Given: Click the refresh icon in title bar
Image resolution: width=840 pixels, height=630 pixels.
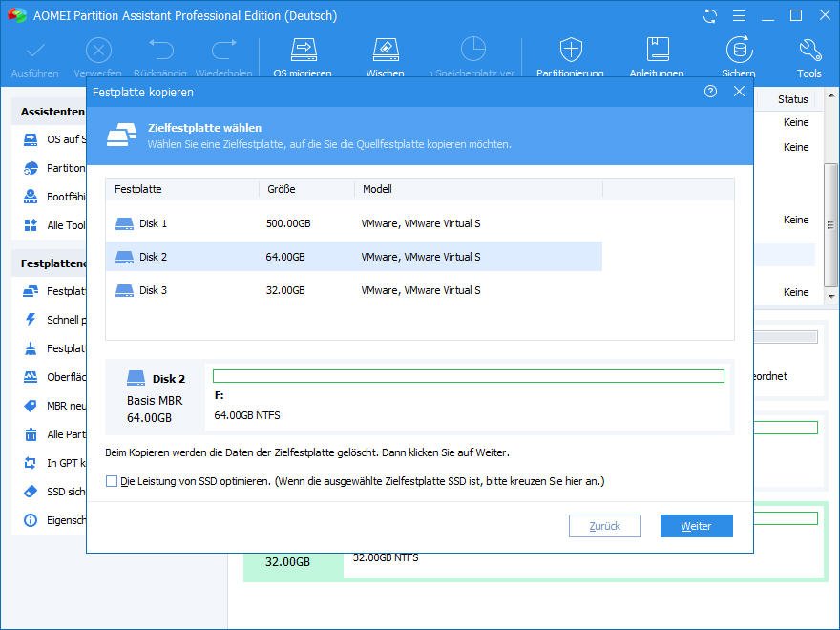Looking at the screenshot, I should click(x=709, y=16).
